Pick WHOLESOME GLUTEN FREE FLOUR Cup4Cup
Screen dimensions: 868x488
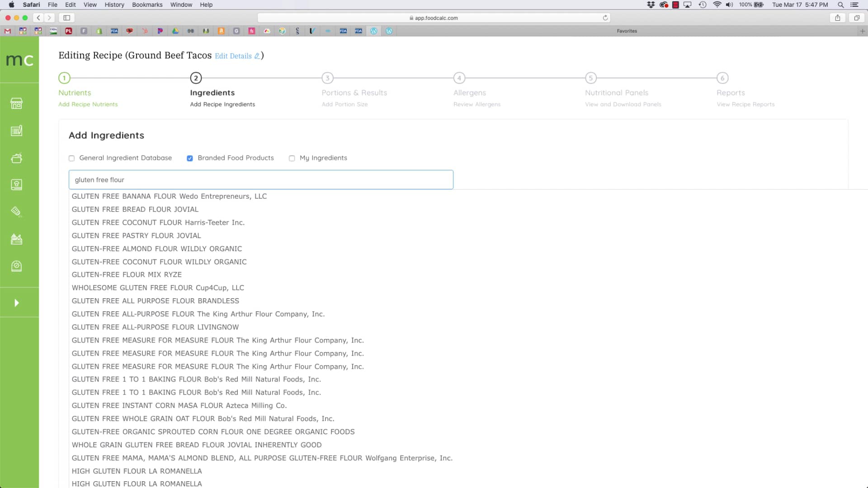tap(158, 287)
